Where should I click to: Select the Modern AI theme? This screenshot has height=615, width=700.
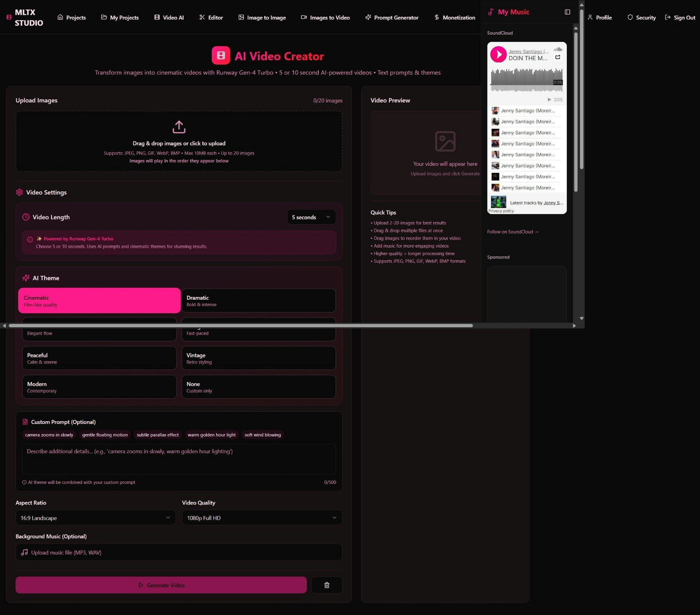coord(99,387)
